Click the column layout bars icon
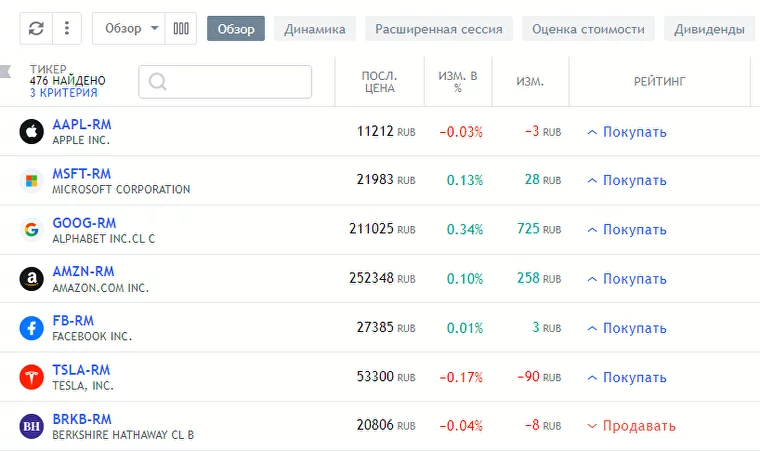This screenshot has height=451, width=760. 181,29
